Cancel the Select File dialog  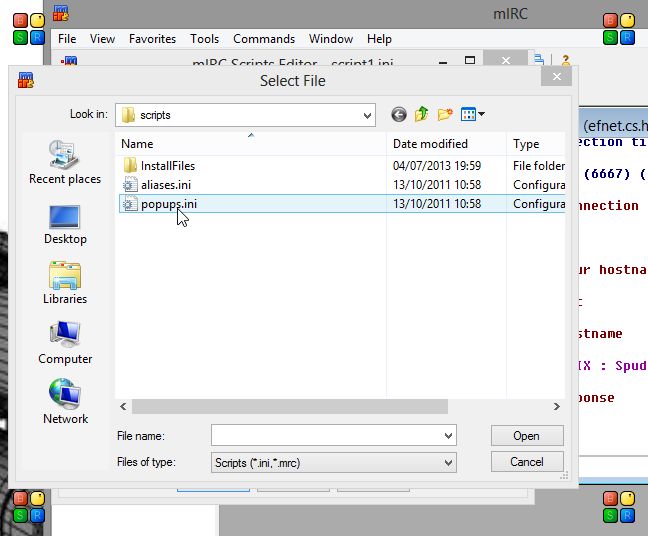click(x=527, y=462)
